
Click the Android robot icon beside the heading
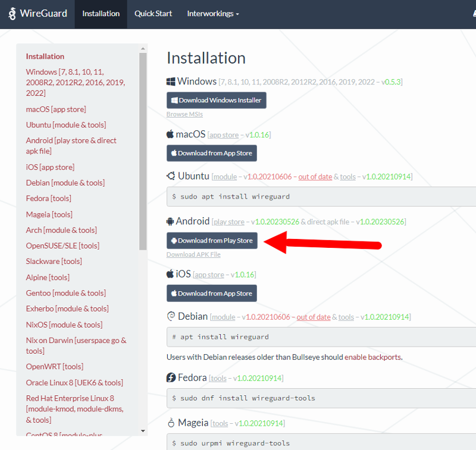[x=170, y=221]
